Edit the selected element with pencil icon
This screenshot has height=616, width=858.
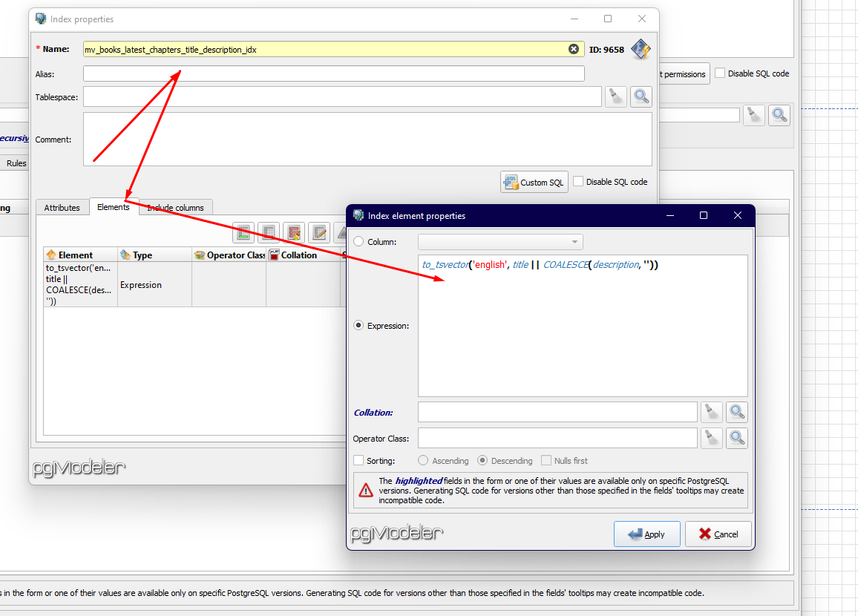point(319,232)
